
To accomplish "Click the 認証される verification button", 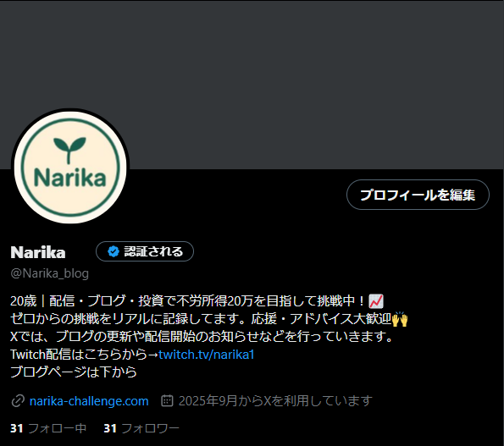I will pos(145,251).
